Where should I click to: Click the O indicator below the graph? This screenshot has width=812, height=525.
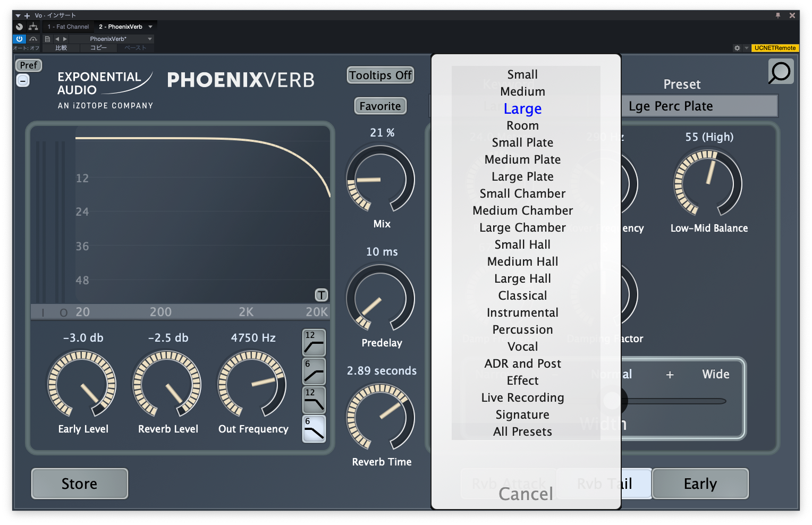click(x=64, y=313)
